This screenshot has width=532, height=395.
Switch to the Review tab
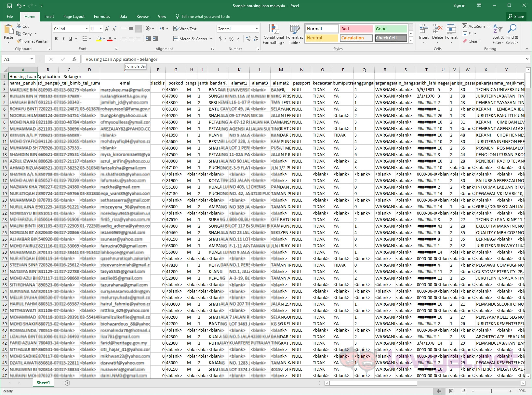tap(142, 17)
